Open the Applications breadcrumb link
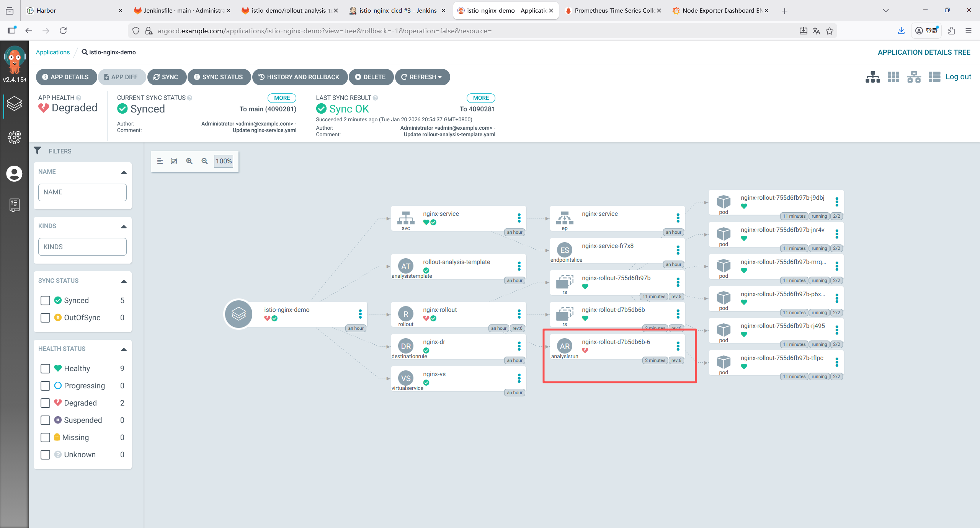The height and width of the screenshot is (528, 980). click(53, 52)
